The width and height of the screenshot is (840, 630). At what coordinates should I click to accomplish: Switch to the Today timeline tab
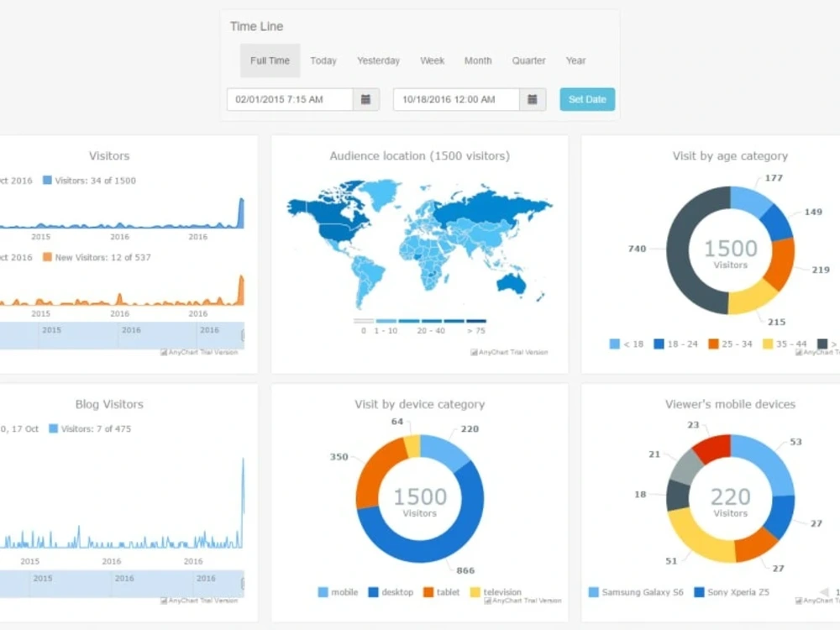323,60
